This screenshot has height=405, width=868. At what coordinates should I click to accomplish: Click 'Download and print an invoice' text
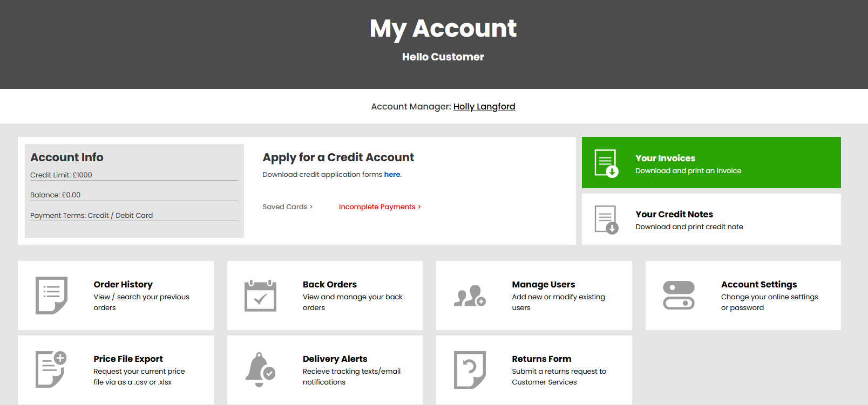coord(688,170)
